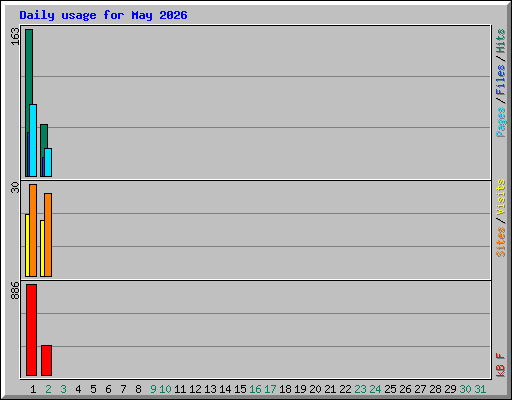This screenshot has height=400, width=512.
Task: Click the yellow Visits bar for day 2
Action: tap(42, 248)
